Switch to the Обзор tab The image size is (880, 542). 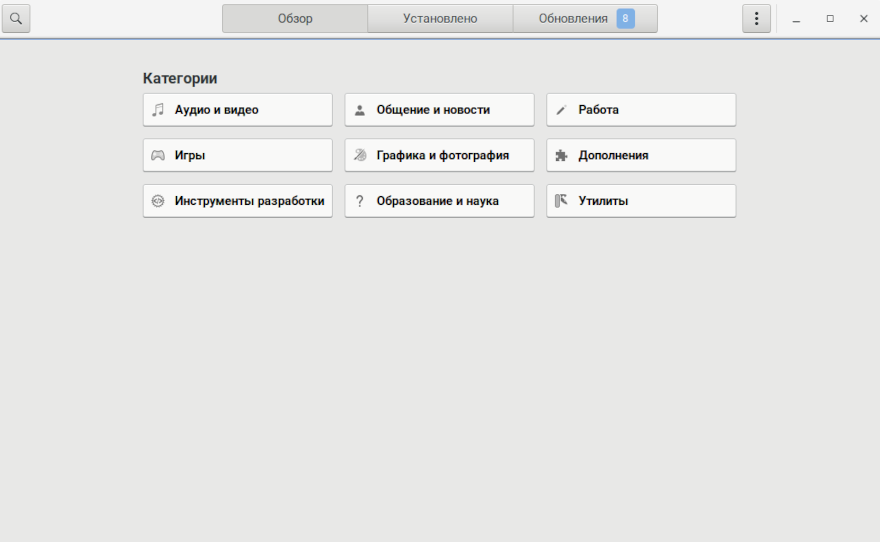click(x=295, y=18)
